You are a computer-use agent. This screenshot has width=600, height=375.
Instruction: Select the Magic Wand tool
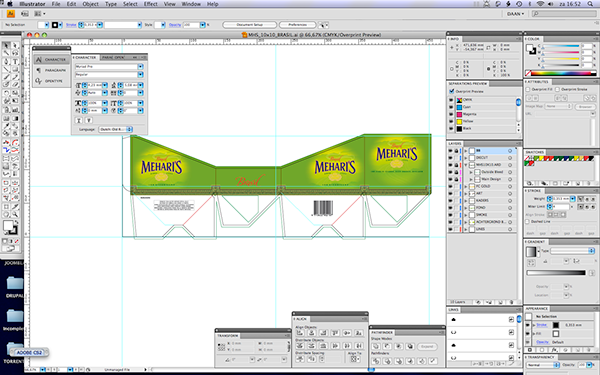click(x=7, y=53)
